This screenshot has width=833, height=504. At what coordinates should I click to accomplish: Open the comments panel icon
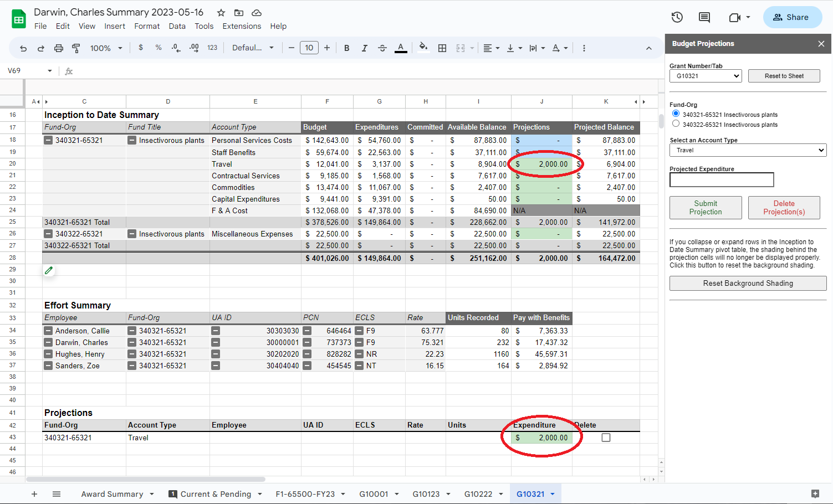click(x=704, y=17)
